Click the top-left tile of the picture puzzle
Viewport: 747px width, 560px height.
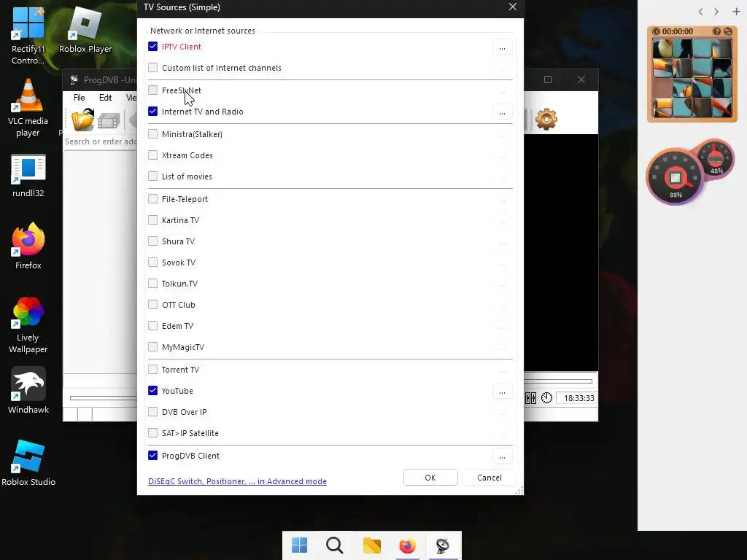click(662, 49)
